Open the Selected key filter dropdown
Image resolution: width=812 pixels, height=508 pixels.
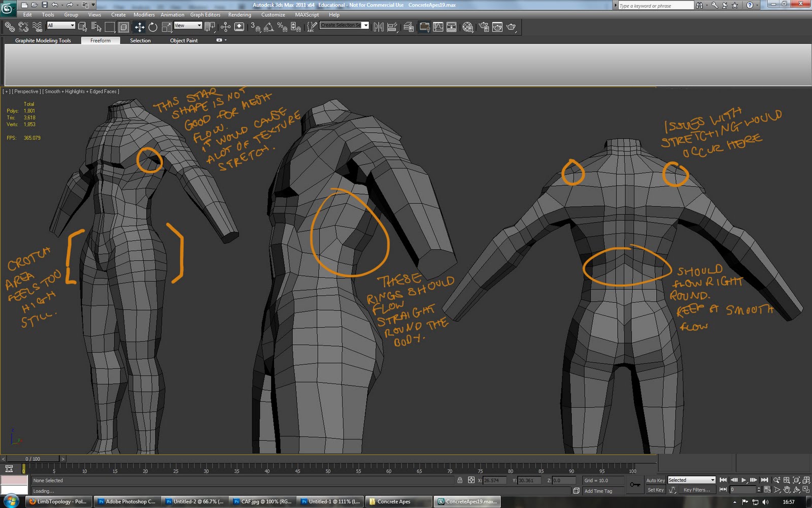coord(691,480)
